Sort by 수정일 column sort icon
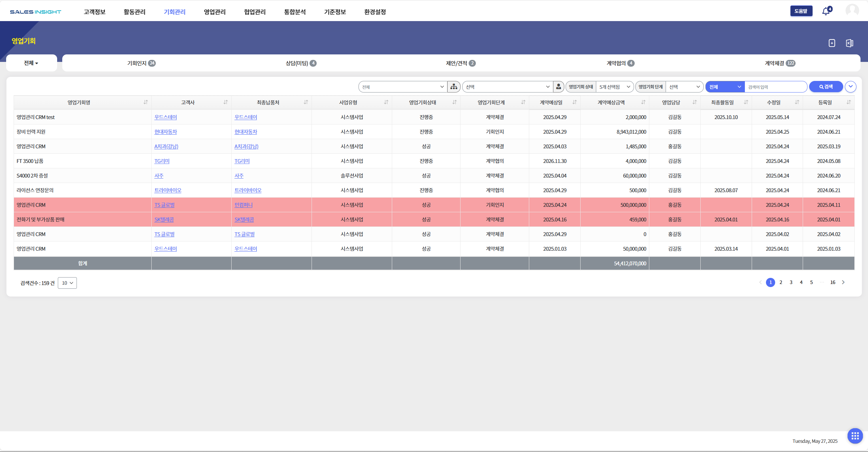Viewport: 868px width, 452px height. (x=797, y=102)
